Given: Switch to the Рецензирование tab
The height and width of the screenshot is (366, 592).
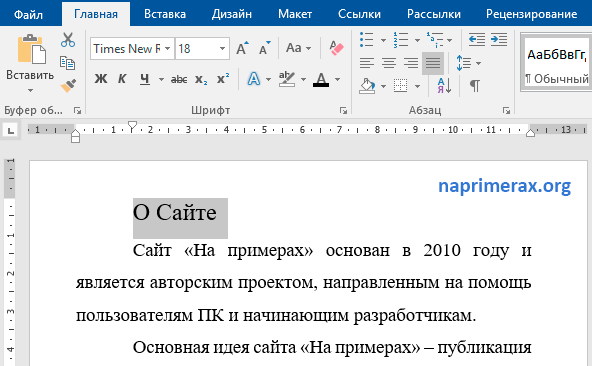Looking at the screenshot, I should [532, 14].
